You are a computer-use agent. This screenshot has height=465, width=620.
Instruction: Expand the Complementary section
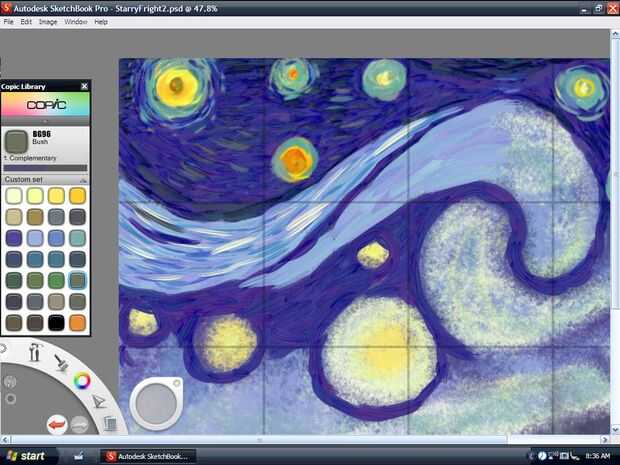[30, 158]
